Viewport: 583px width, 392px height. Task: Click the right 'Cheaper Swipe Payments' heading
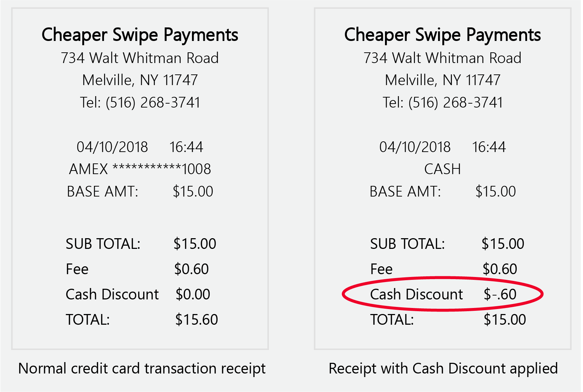pyautogui.click(x=443, y=35)
